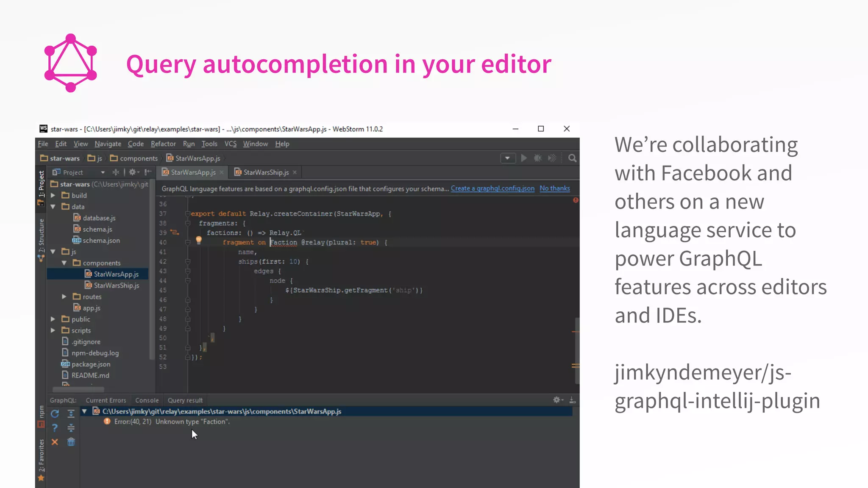This screenshot has width=868, height=488.
Task: Open the File menu
Action: (43, 144)
